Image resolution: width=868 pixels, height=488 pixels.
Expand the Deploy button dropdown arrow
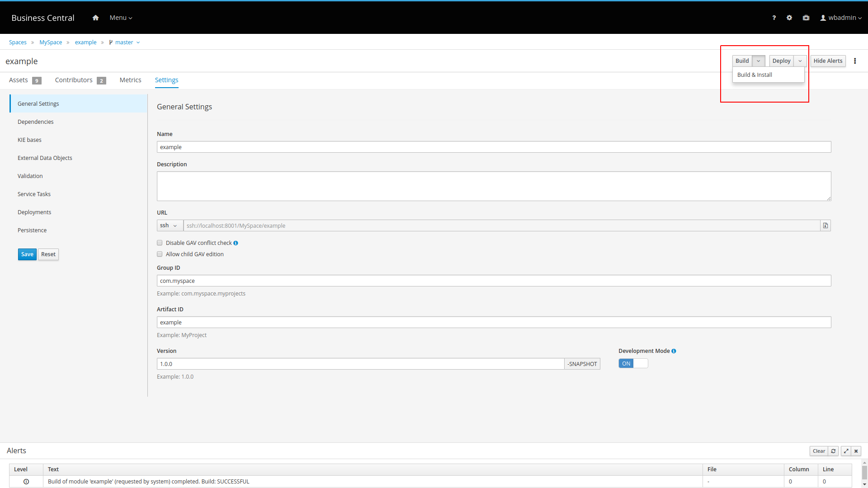(800, 61)
